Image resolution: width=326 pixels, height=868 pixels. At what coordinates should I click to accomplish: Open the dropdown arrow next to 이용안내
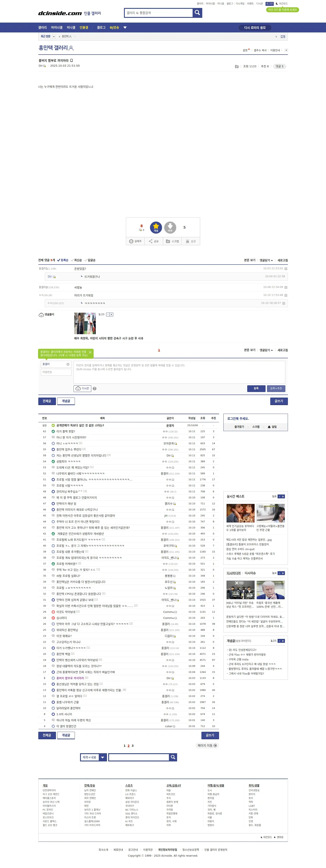click(286, 50)
